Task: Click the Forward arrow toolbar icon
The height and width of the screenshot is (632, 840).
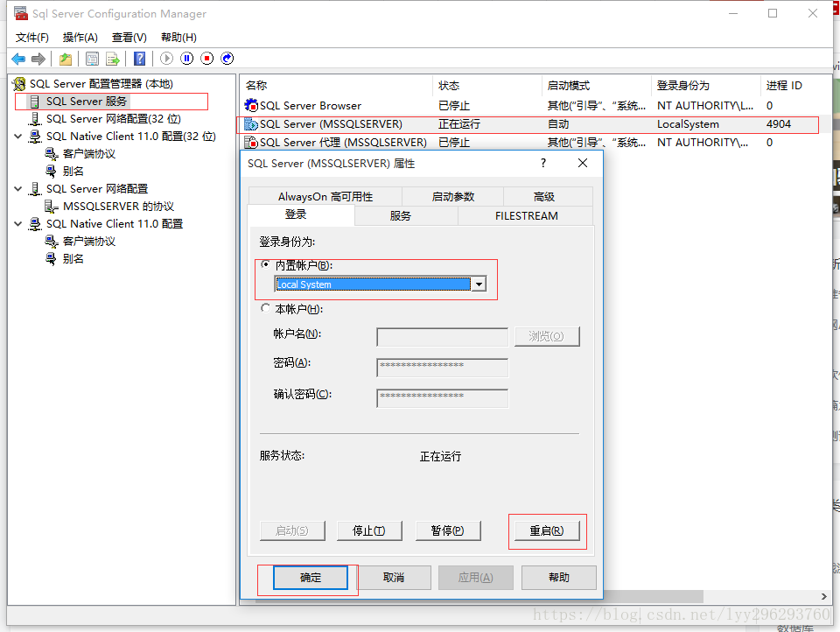Action: click(x=38, y=59)
